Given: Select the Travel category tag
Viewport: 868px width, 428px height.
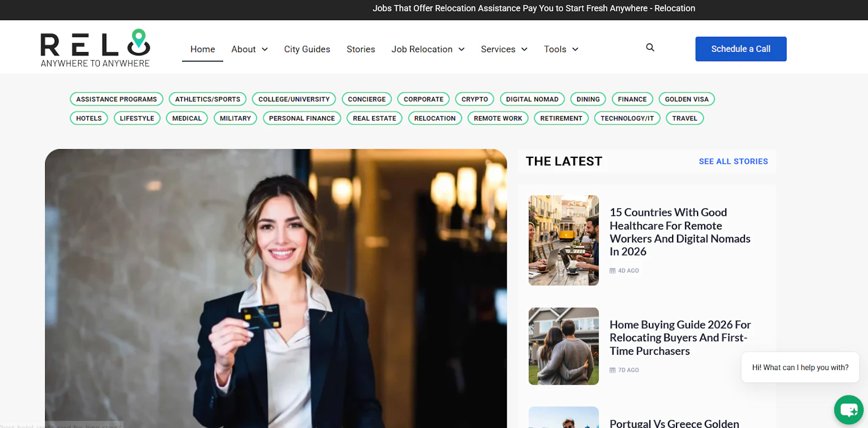Looking at the screenshot, I should point(685,118).
